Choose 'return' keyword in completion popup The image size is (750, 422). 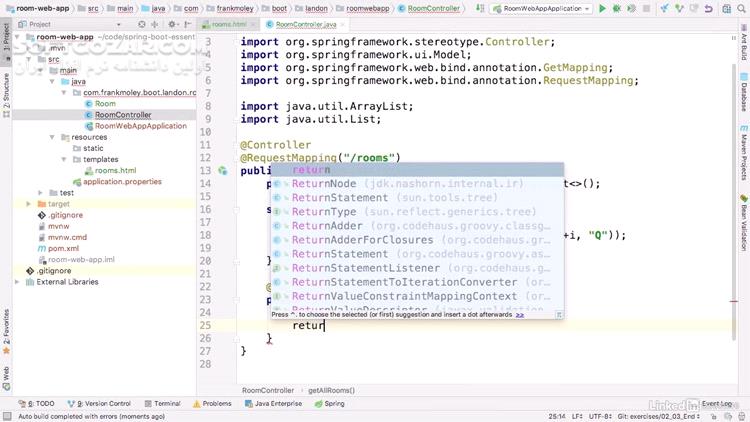coord(417,170)
